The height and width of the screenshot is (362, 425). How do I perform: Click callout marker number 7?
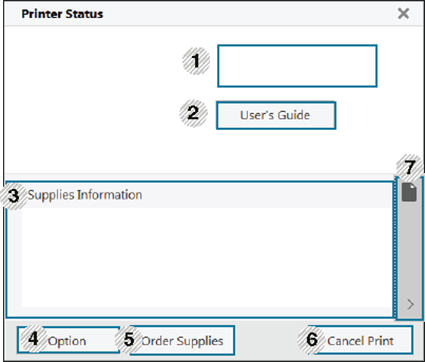[x=410, y=167]
